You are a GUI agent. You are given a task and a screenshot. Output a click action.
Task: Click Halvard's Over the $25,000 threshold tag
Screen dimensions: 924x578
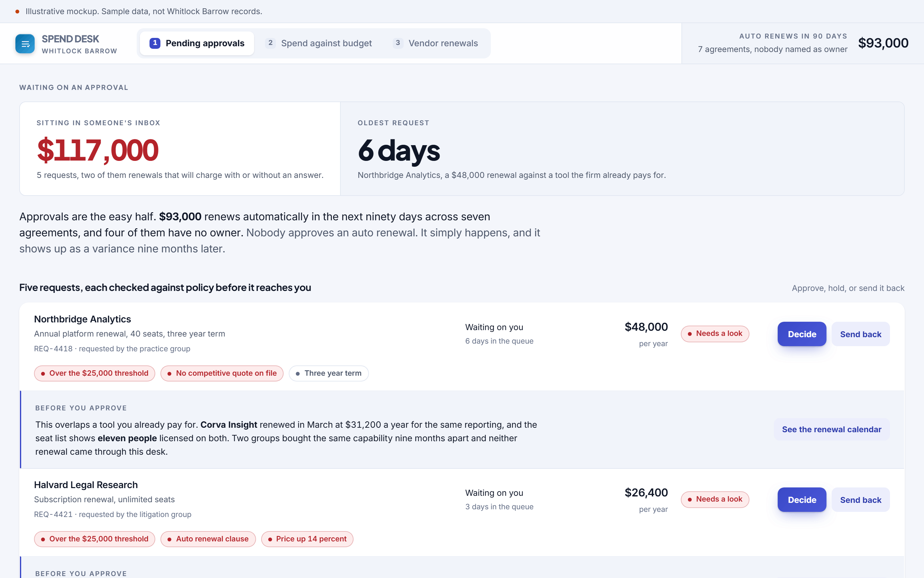95,539
